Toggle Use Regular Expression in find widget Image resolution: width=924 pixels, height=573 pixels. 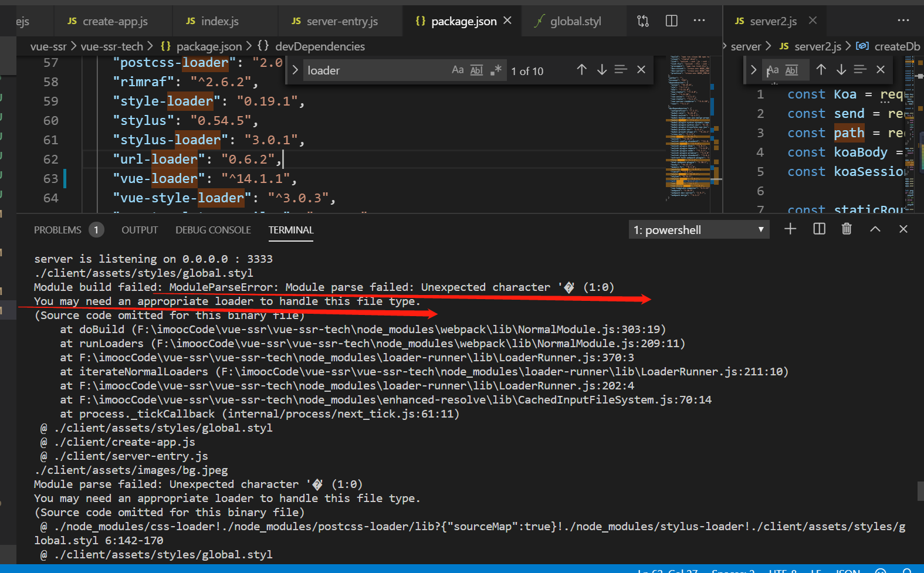coord(496,70)
